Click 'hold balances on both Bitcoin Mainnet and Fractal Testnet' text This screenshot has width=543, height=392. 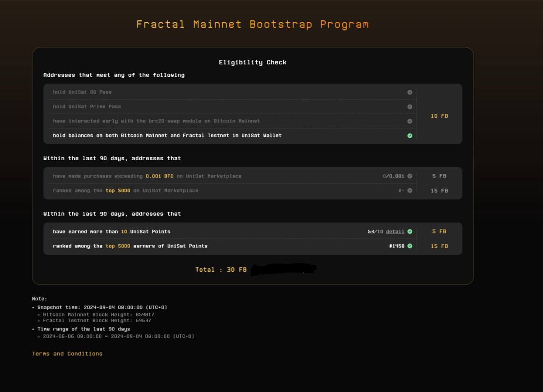(167, 136)
